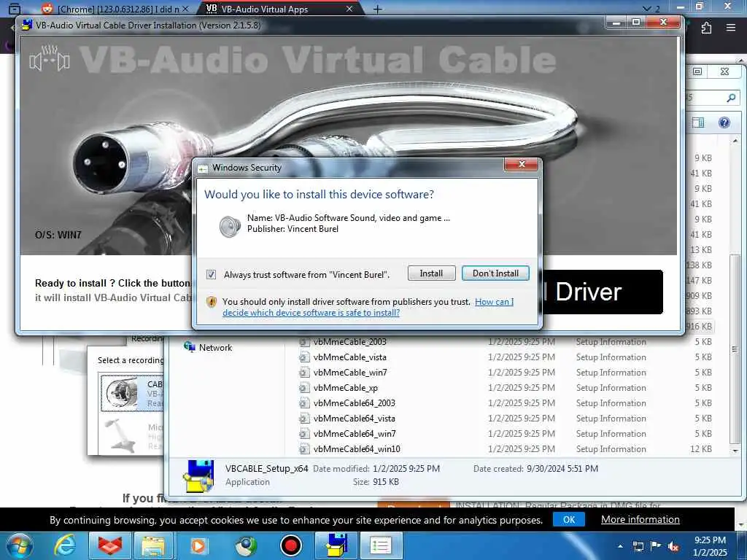Select the Network icon in Explorer's tree

pyautogui.click(x=189, y=347)
